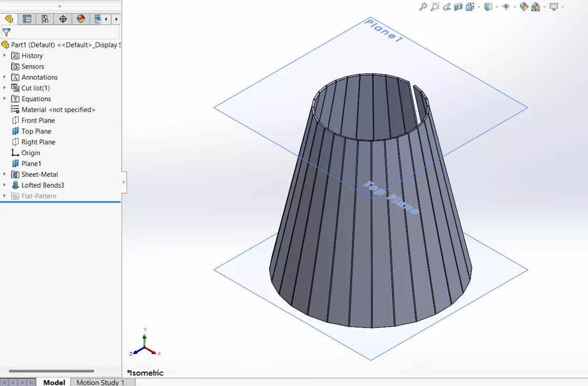Image resolution: width=588 pixels, height=386 pixels.
Task: Click the Origin icon in the tree
Action: [15, 153]
